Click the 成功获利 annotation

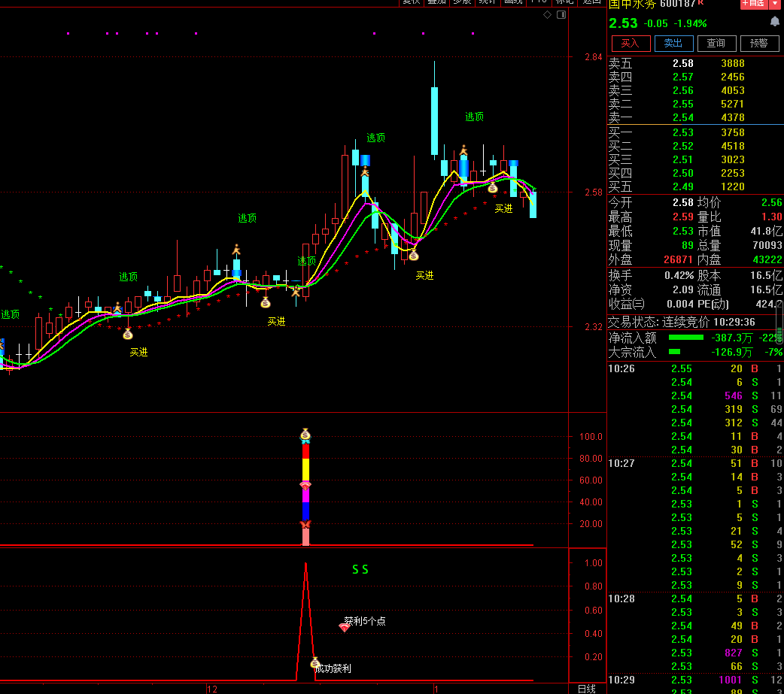333,668
